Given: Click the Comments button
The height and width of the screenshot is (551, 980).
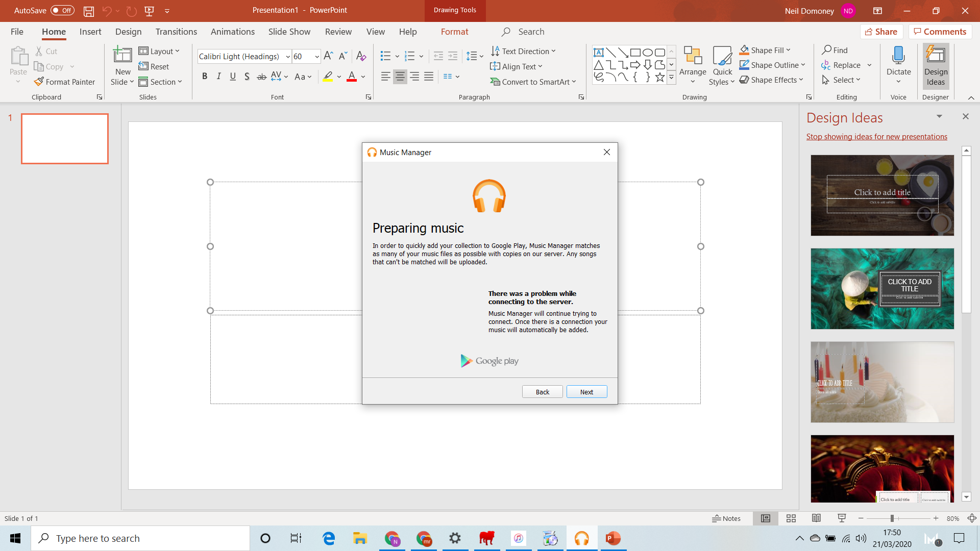Looking at the screenshot, I should click(940, 32).
